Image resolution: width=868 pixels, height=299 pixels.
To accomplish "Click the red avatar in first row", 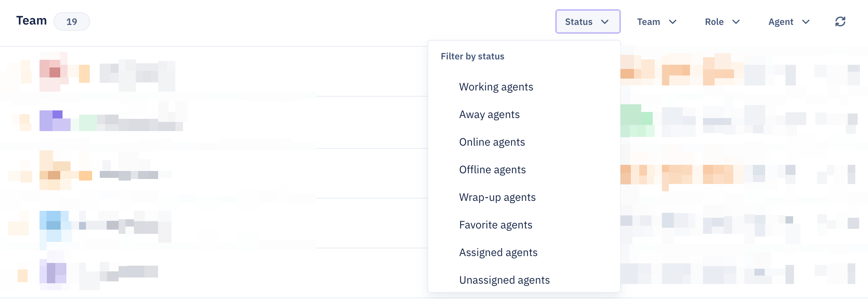I will tap(54, 72).
